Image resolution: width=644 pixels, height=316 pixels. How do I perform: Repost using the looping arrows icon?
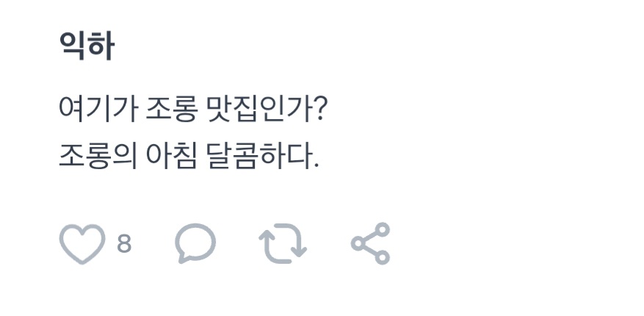click(283, 244)
